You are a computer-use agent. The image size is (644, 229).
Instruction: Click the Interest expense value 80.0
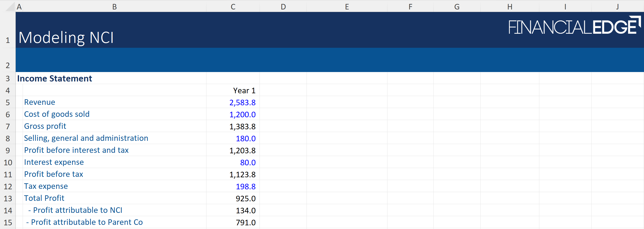click(x=248, y=162)
